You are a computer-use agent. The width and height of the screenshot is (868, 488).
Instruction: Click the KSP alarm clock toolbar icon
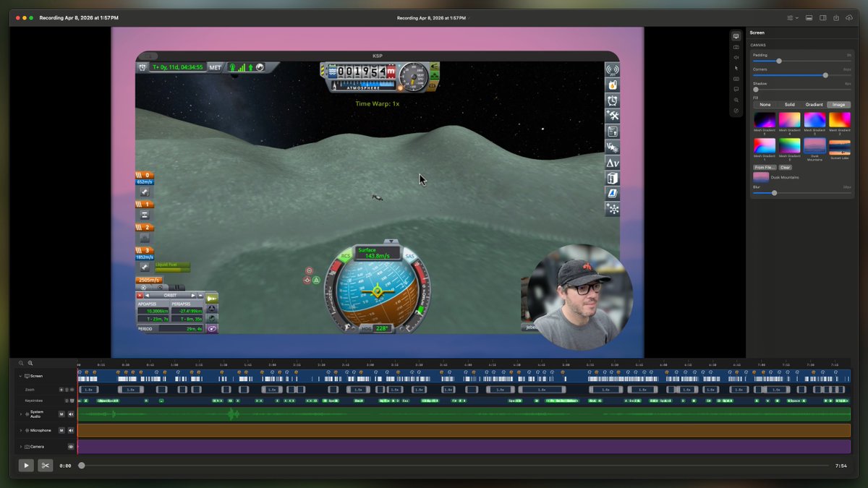pyautogui.click(x=613, y=100)
